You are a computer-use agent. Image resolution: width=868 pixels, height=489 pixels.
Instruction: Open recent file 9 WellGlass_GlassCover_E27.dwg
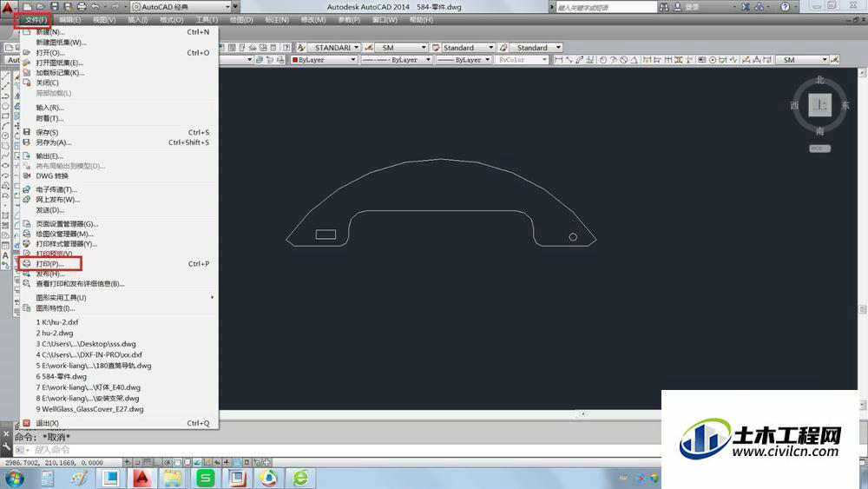point(119,409)
